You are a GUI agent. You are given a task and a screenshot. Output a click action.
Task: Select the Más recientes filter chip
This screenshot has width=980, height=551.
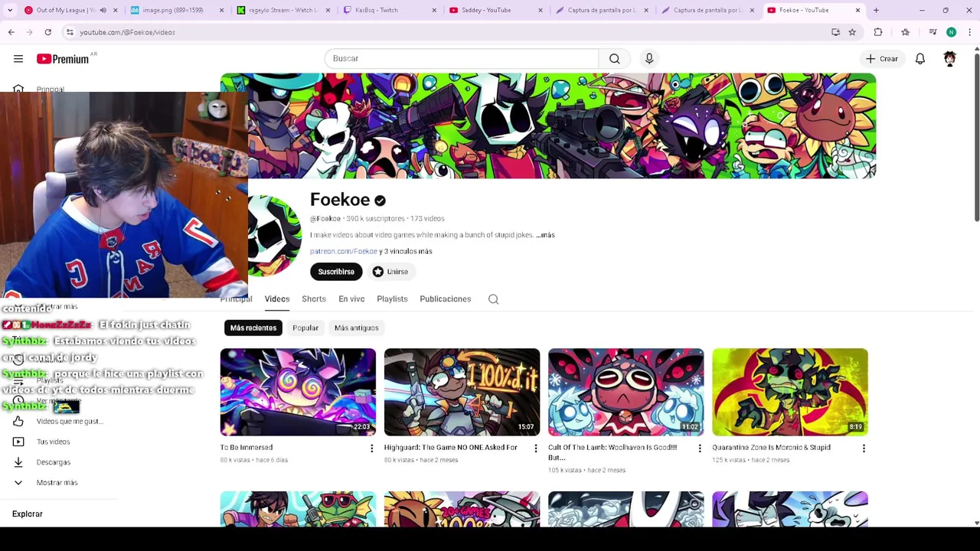coord(253,328)
